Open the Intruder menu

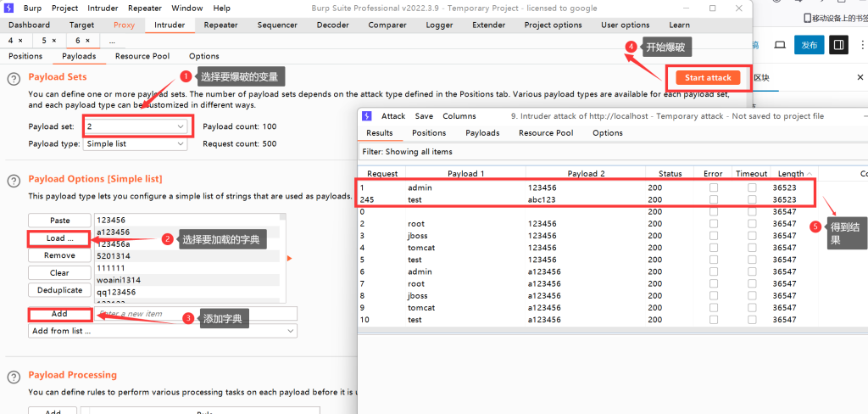103,8
